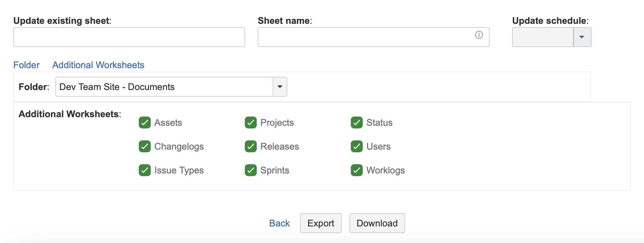Uncheck Issue Types worksheet

[145, 170]
